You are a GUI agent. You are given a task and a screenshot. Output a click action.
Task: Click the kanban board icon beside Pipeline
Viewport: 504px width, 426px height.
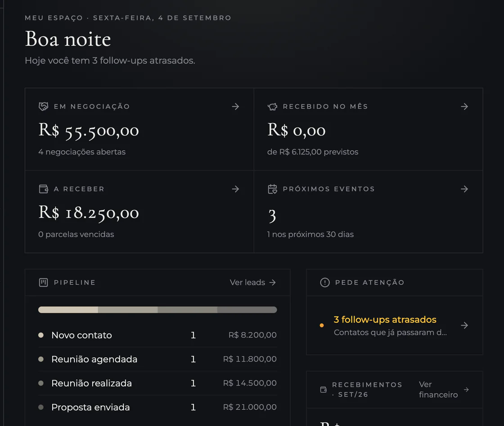(x=43, y=282)
